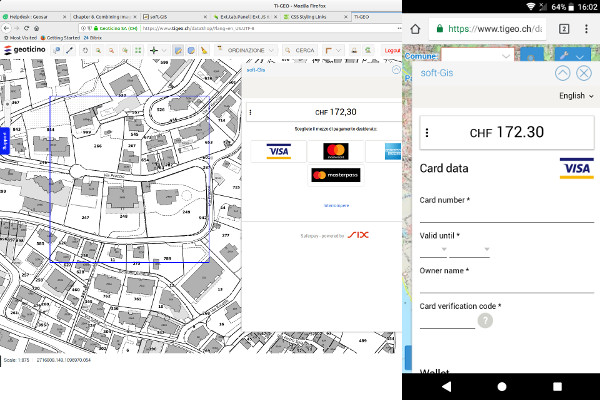
Task: Click the wrench tools dropdown on the mobile map
Action: 572,56
